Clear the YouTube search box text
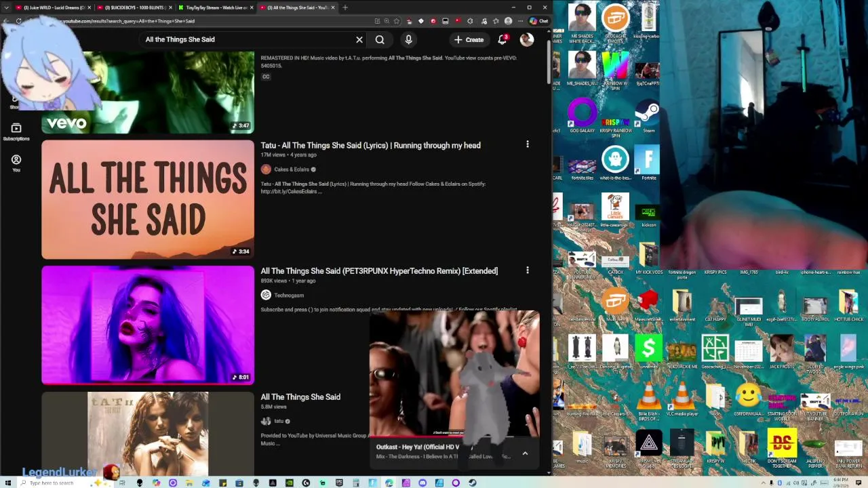Screen dimensions: 868x488 359,39
